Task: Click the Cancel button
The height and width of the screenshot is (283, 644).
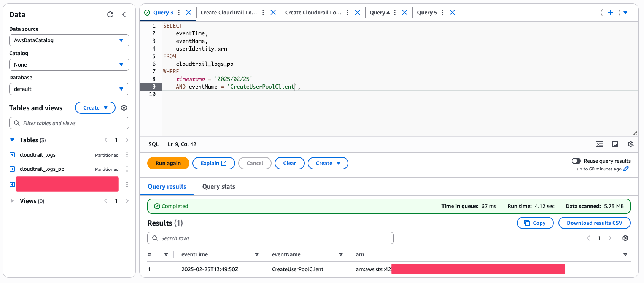Action: point(255,163)
